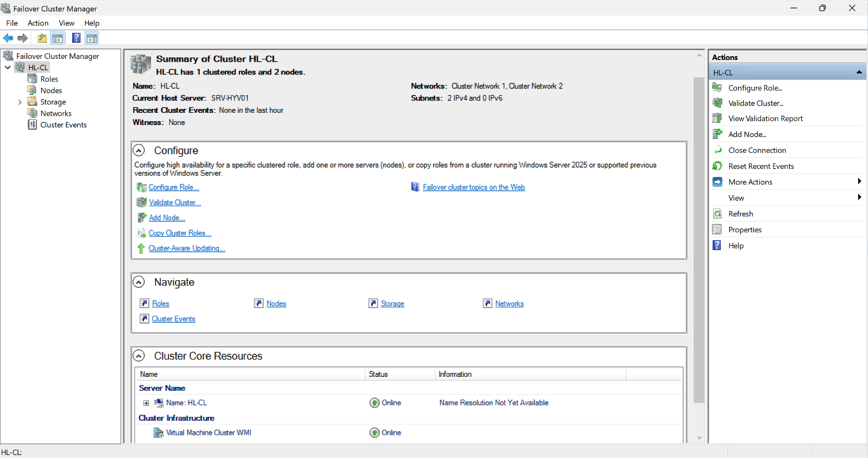Screen dimensions: 868x458
Task: Expand the Storage tree node
Action: point(20,102)
